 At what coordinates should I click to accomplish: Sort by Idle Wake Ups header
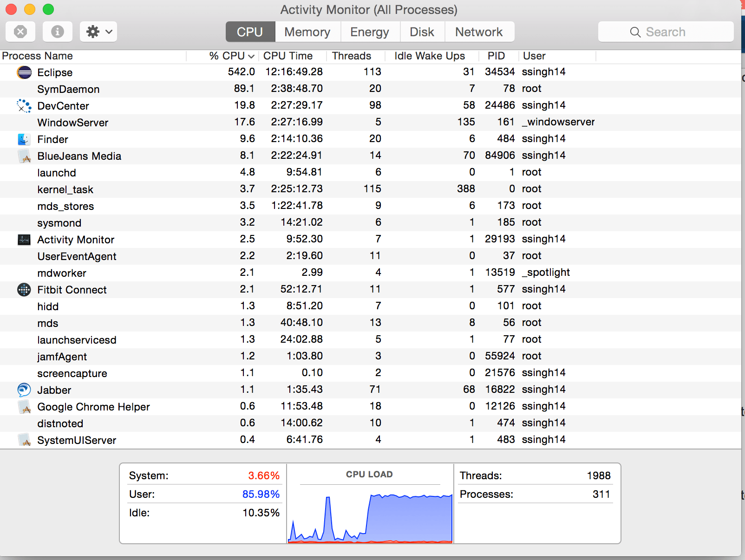coord(432,56)
